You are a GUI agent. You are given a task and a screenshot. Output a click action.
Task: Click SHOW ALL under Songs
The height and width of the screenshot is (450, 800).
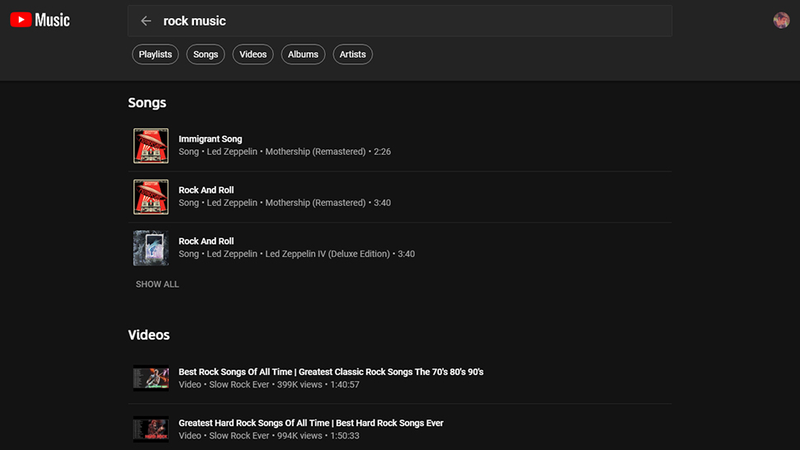point(157,284)
